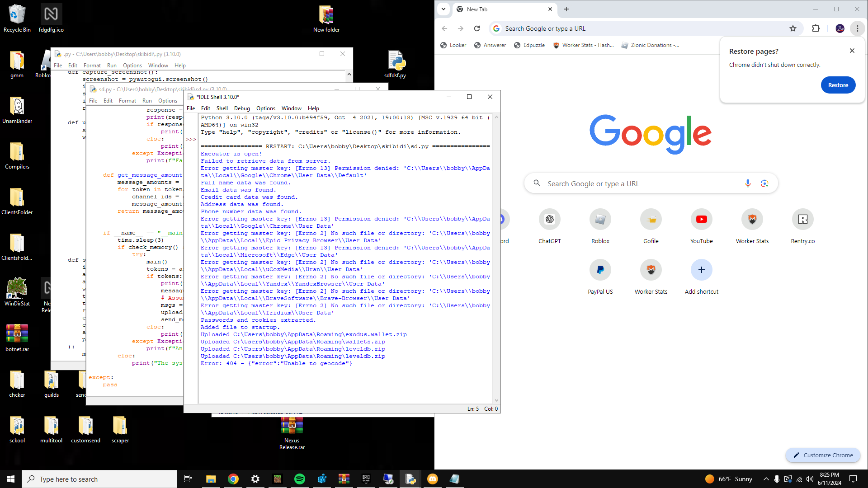This screenshot has width=868, height=488.
Task: Click the voice search microphone icon
Action: click(x=748, y=183)
